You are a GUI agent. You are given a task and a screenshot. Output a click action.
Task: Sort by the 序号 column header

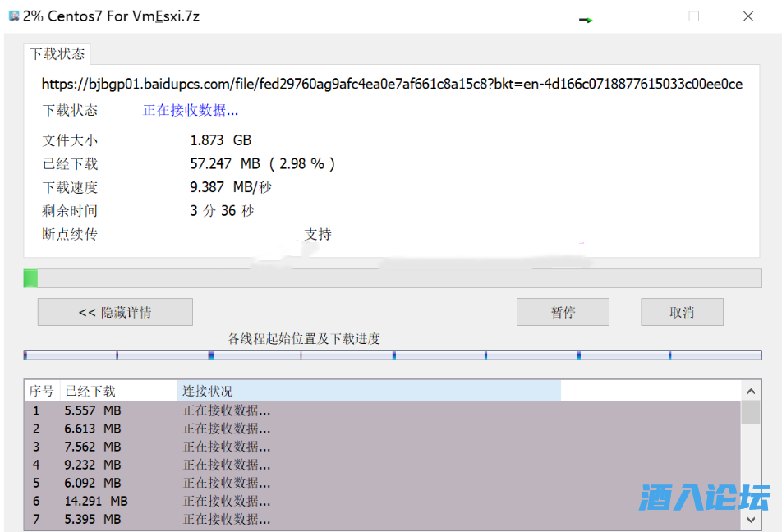42,391
